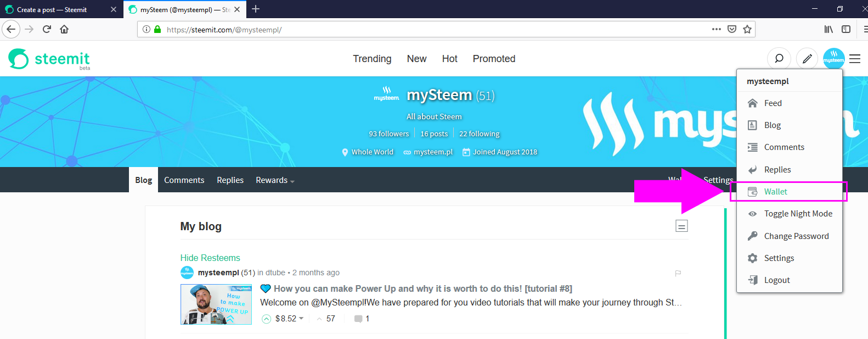868x339 pixels.
Task: Click the dtube category link
Action: coord(275,273)
